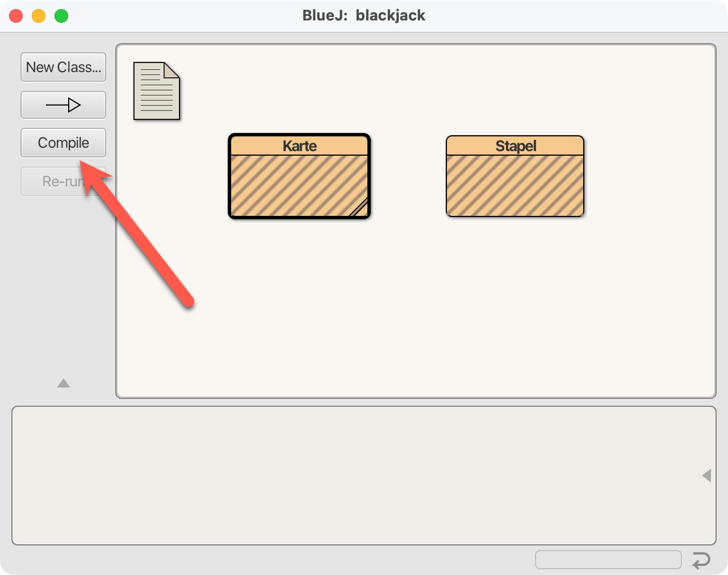The width and height of the screenshot is (728, 575).
Task: Click the striped body of Stapel class
Action: coord(515,185)
